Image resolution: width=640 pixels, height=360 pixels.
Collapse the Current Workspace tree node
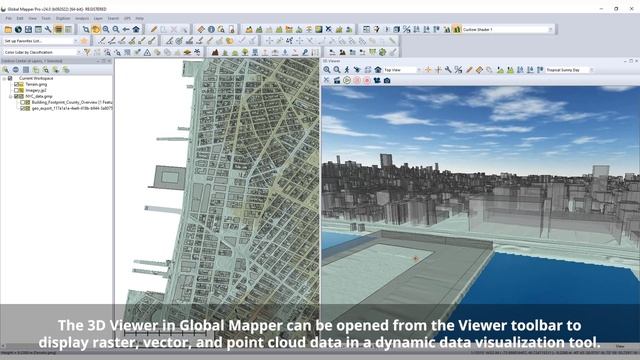pos(4,78)
